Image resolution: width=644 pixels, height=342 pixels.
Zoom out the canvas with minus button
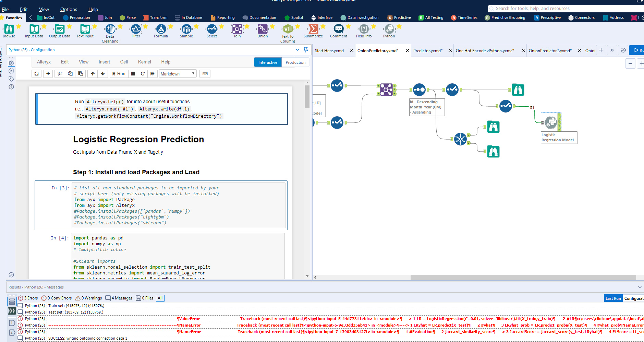630,63
